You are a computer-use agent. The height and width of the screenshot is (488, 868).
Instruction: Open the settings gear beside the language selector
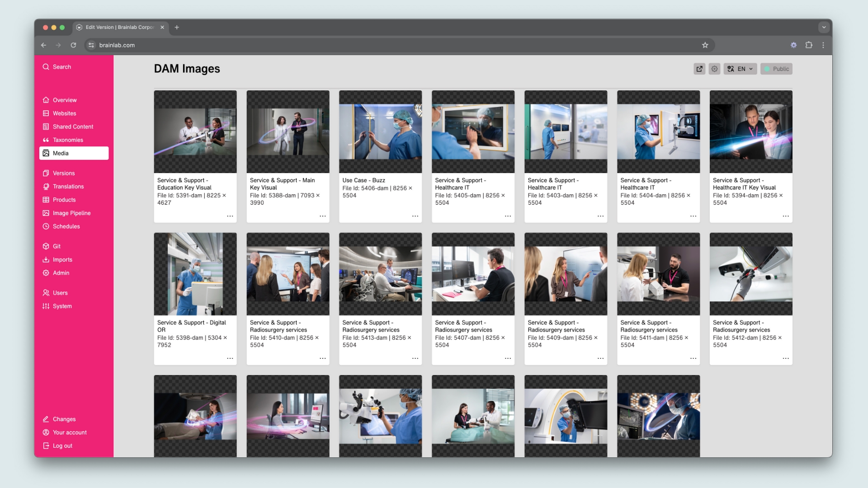pyautogui.click(x=714, y=69)
